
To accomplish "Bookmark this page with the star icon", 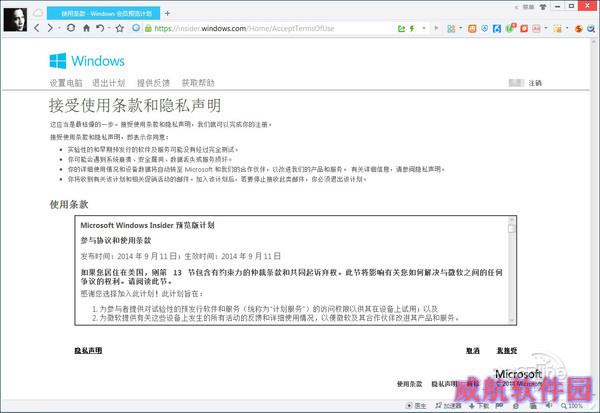I will pos(120,28).
